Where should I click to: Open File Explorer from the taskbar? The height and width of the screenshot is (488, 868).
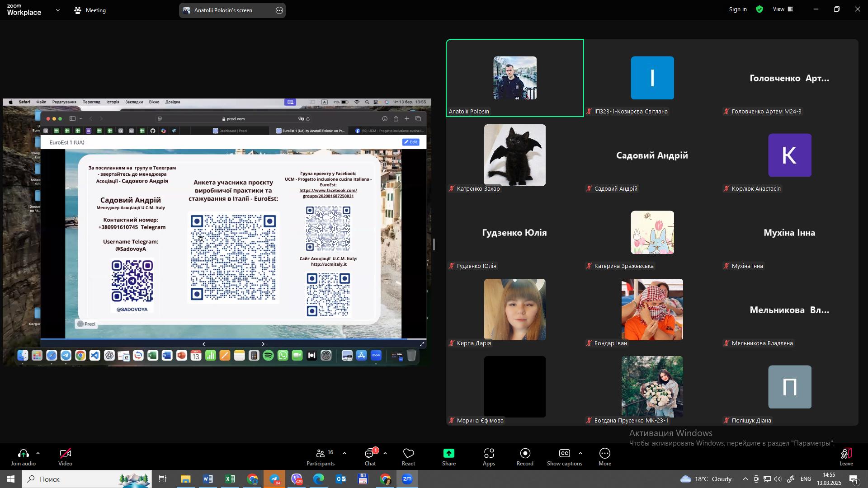tap(185, 479)
